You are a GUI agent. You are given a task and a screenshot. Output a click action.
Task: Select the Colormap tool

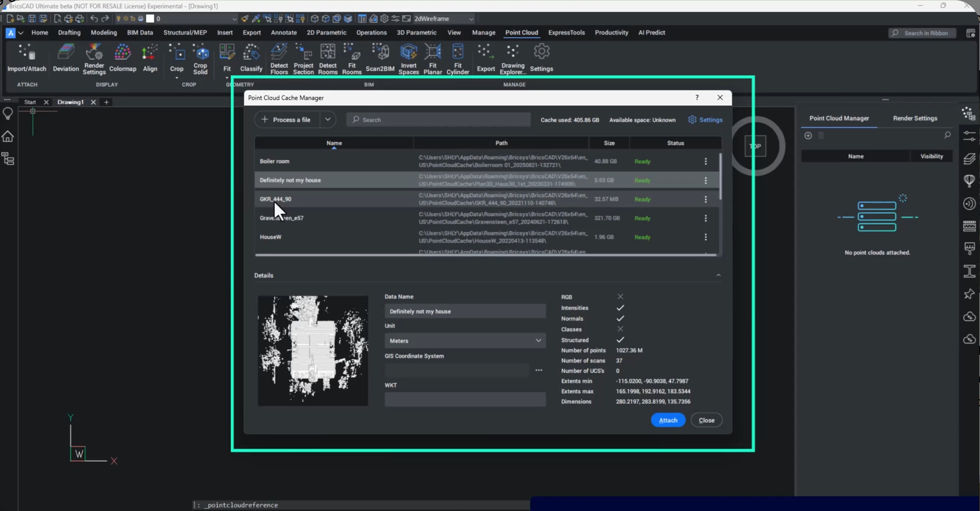point(122,58)
